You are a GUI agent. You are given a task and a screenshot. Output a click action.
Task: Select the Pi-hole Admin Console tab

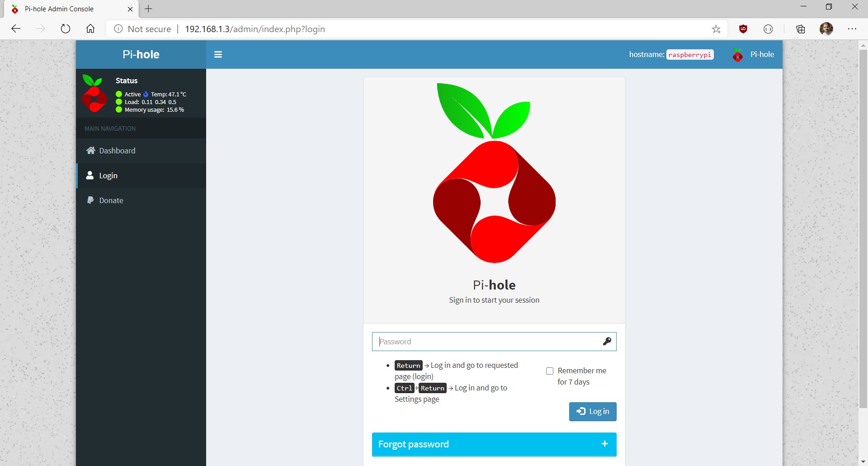(x=70, y=9)
